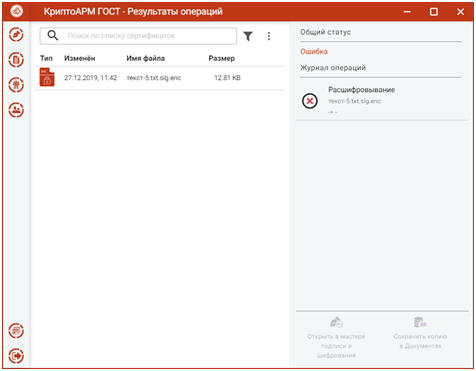The height and width of the screenshot is (371, 476).
Task: Open the filter funnel icon
Action: (x=248, y=36)
